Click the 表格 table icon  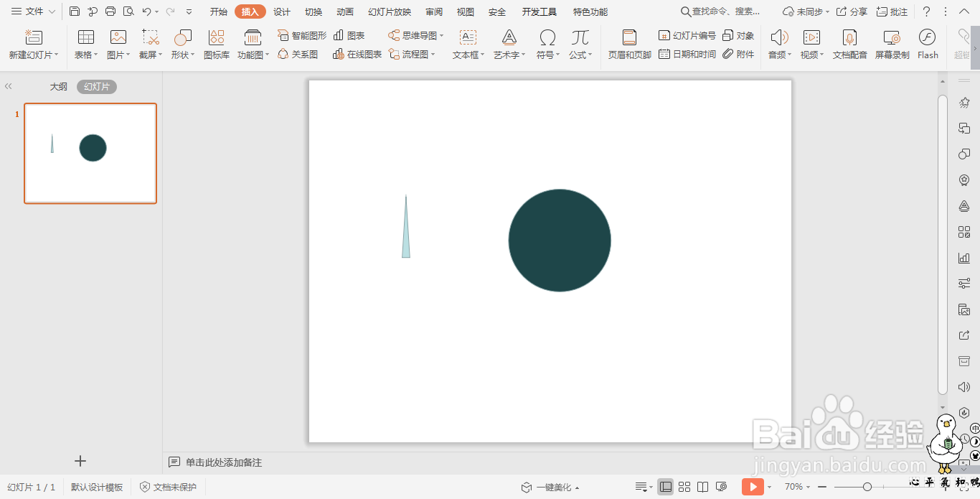click(86, 37)
